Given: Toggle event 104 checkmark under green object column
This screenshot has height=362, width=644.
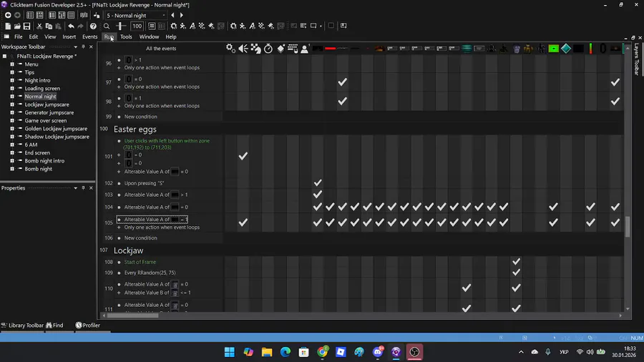Looking at the screenshot, I should tap(554, 207).
